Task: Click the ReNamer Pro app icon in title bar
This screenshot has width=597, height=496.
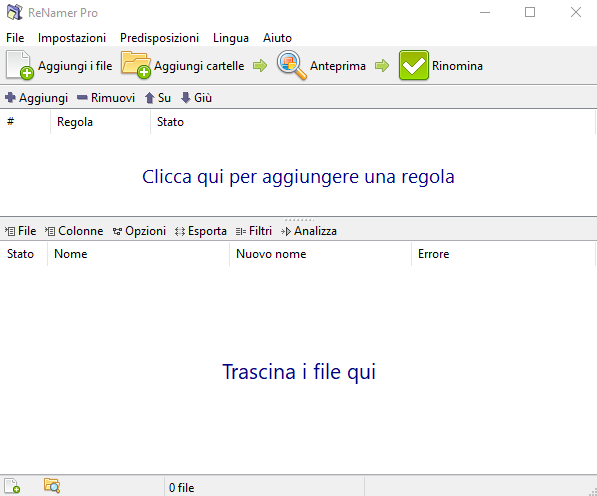Action: pos(14,12)
